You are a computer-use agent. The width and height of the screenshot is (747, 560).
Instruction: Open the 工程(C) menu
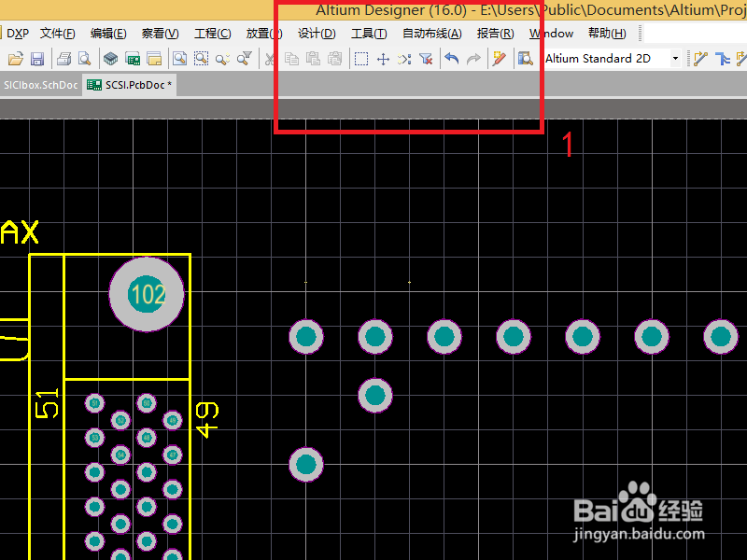[213, 34]
